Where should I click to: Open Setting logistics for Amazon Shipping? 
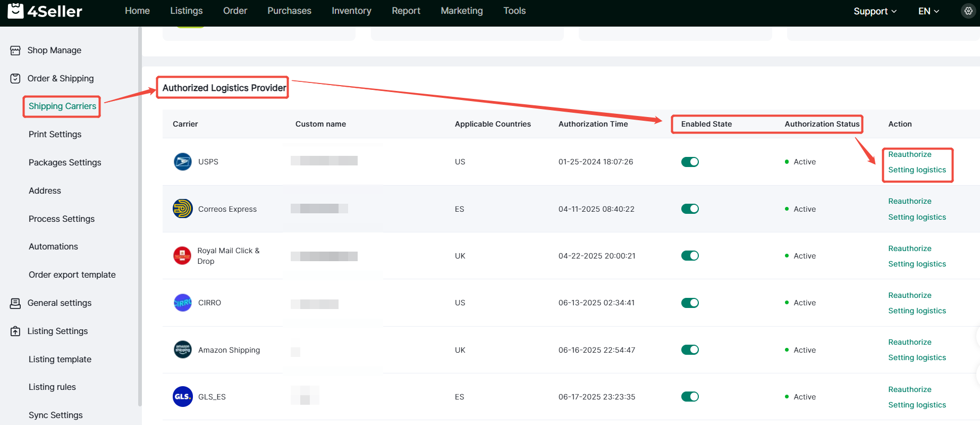[x=917, y=358]
